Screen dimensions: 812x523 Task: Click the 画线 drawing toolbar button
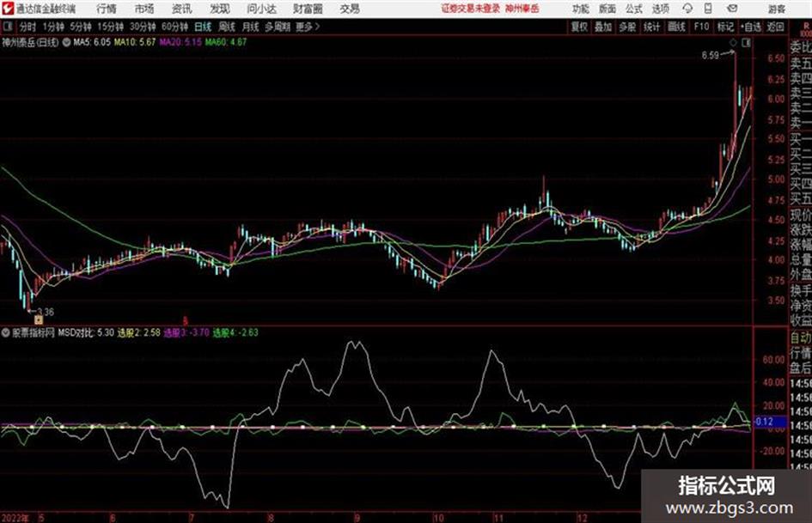click(x=676, y=27)
